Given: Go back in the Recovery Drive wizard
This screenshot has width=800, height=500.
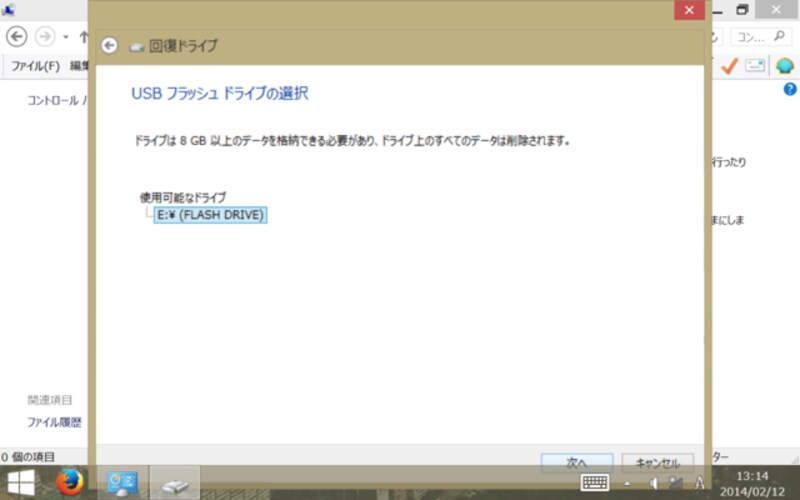Looking at the screenshot, I should tap(109, 45).
